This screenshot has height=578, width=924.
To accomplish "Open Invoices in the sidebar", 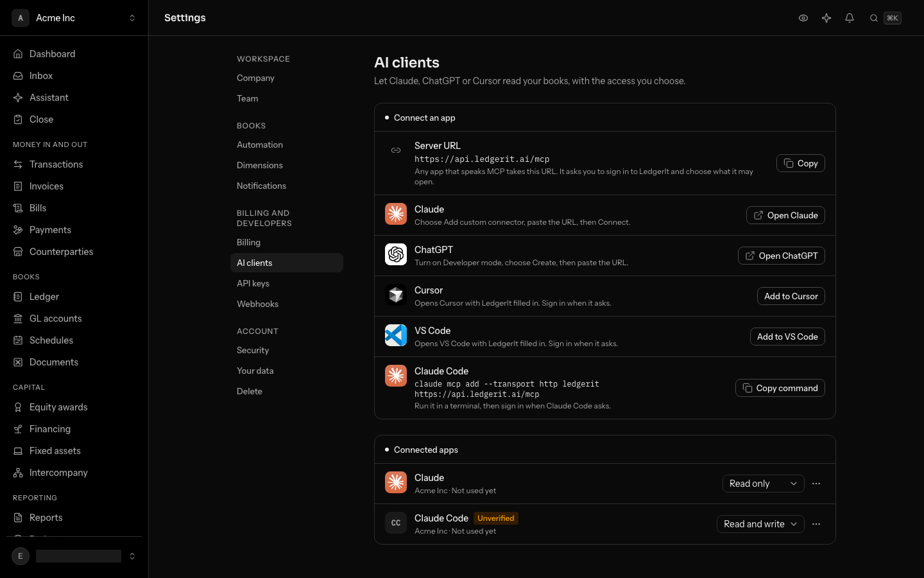I will (74, 186).
